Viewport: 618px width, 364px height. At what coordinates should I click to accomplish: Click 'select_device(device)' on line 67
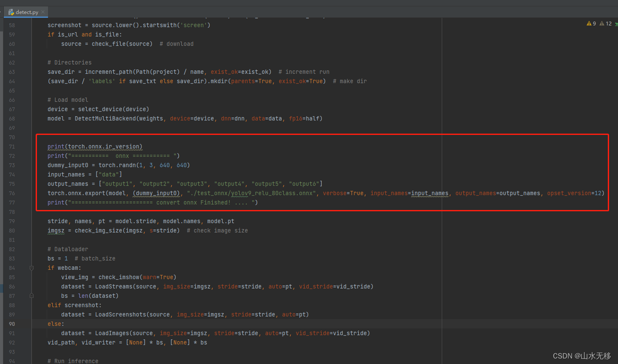pos(114,109)
